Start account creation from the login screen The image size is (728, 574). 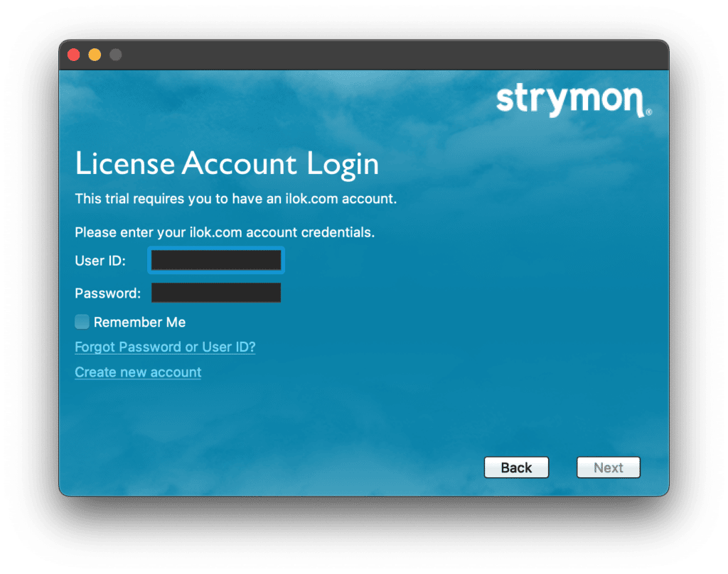pyautogui.click(x=137, y=372)
